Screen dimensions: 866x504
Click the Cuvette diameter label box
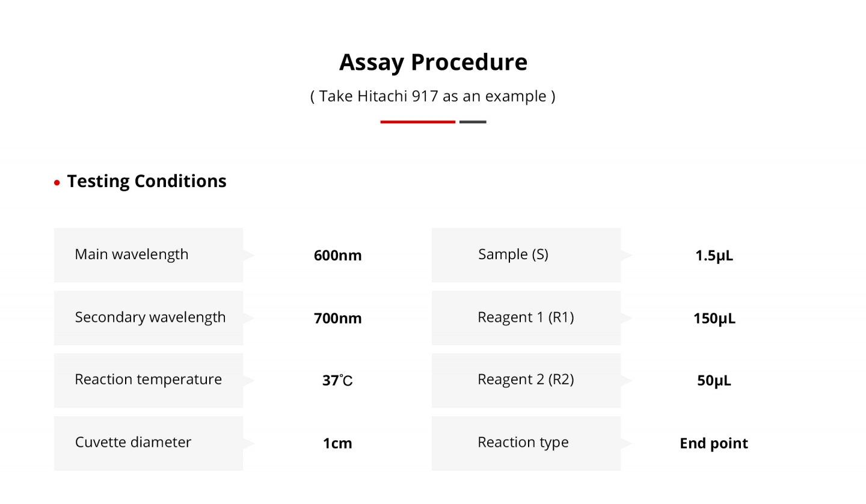click(x=148, y=443)
